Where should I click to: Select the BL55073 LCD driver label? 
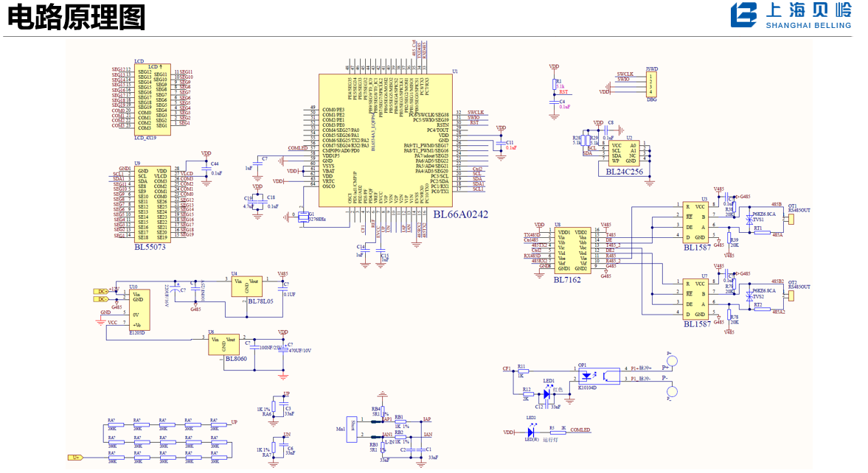150,247
